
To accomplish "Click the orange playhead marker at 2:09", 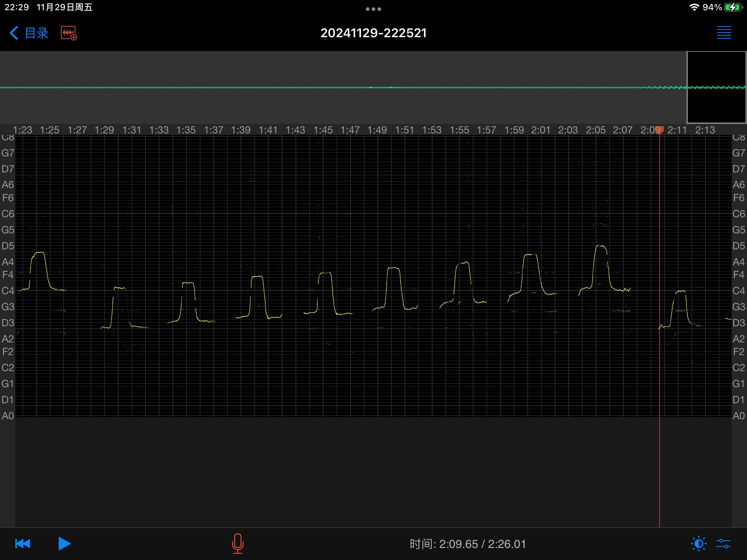I will click(x=659, y=129).
